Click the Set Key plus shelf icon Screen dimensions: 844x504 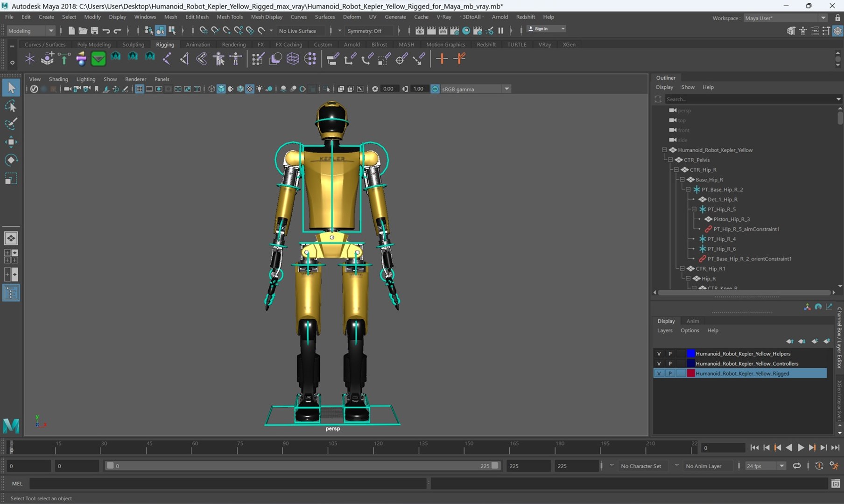click(442, 59)
